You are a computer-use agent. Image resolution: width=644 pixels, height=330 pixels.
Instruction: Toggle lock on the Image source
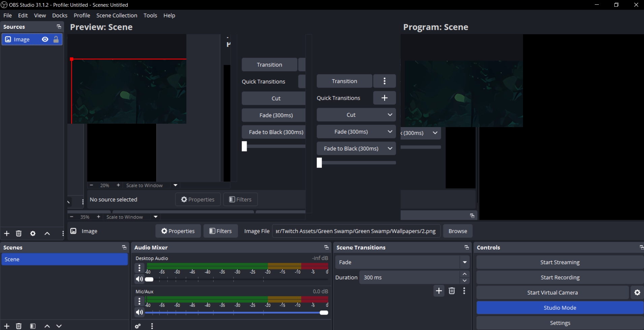[x=56, y=39]
